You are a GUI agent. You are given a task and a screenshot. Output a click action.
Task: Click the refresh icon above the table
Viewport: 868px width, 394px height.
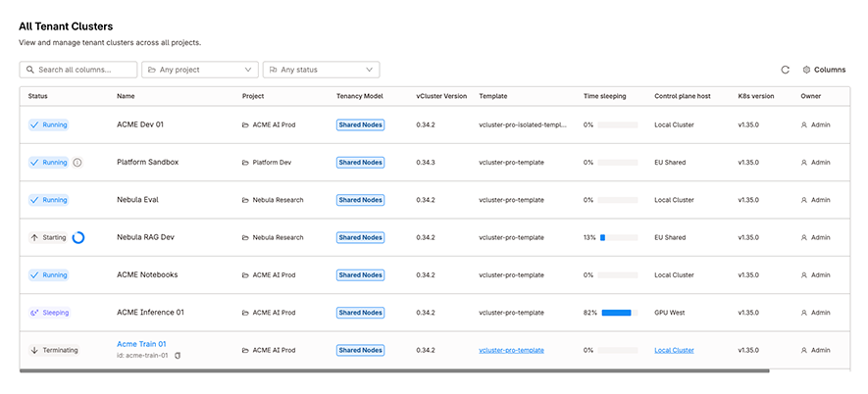[785, 70]
